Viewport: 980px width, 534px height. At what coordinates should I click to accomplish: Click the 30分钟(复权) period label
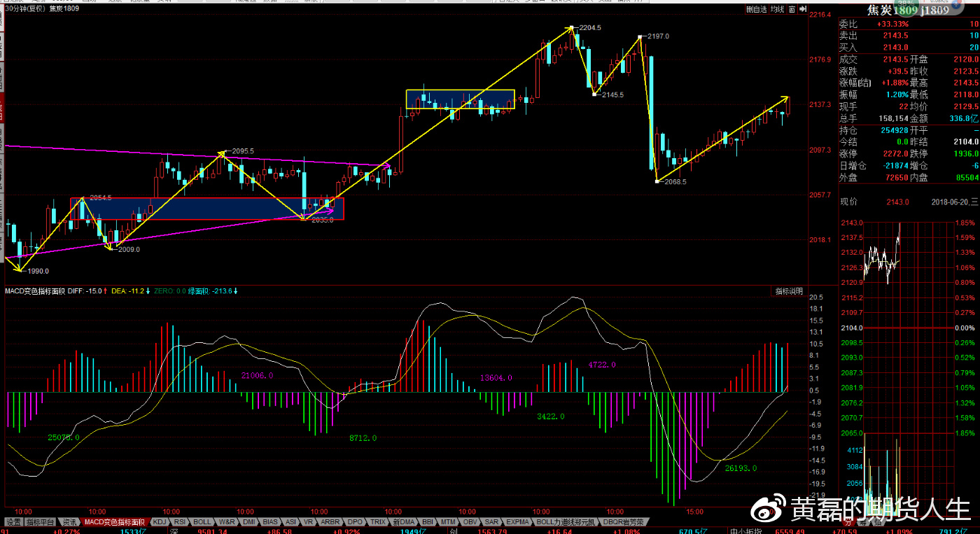click(24, 9)
